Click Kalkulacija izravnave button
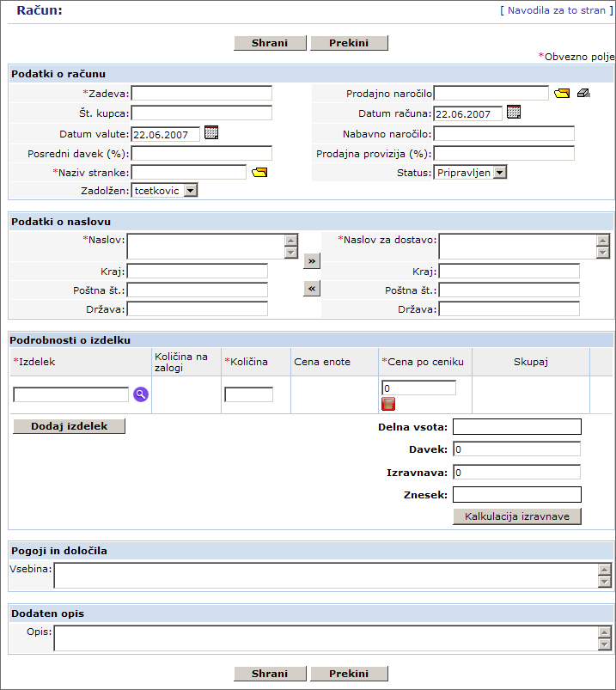Viewport: 616px width, 690px height. [517, 516]
